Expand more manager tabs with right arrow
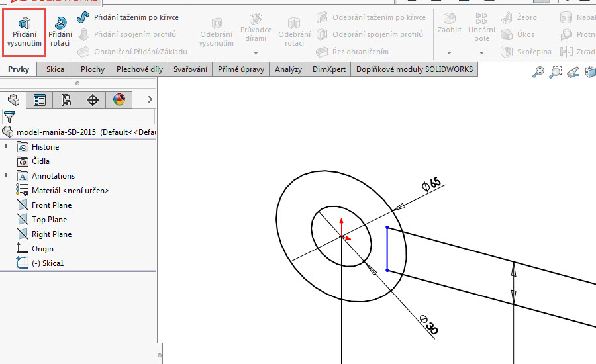 (150, 99)
